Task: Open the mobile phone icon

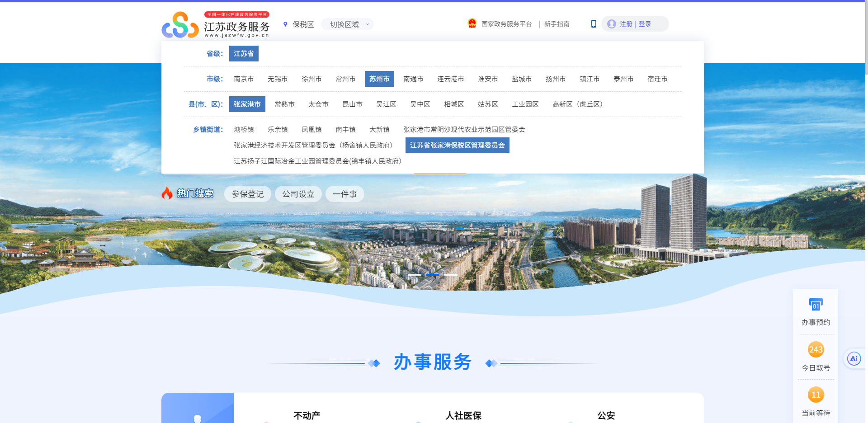Action: click(593, 24)
